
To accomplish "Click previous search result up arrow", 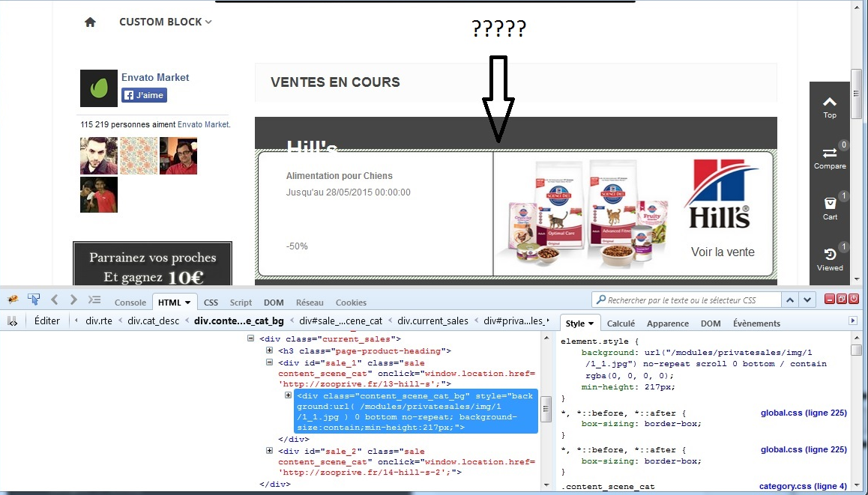I will pyautogui.click(x=790, y=300).
